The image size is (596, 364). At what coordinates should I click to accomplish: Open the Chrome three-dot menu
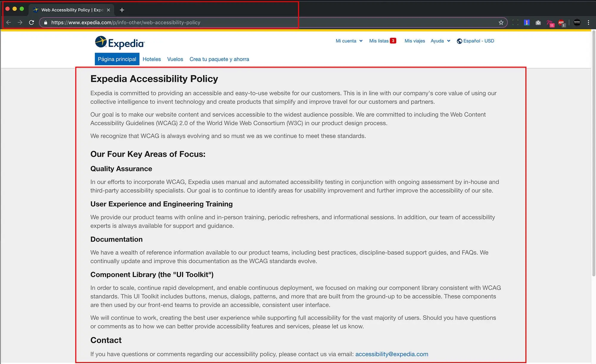588,23
